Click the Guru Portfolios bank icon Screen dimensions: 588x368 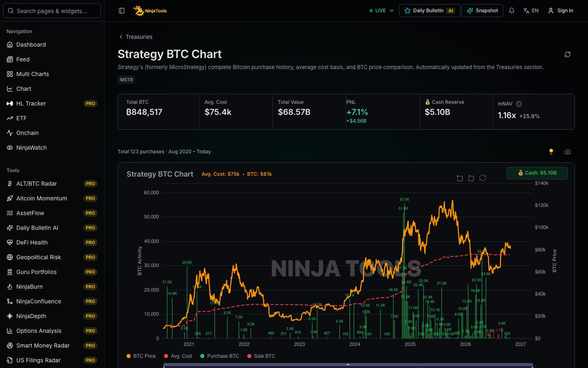[10, 272]
